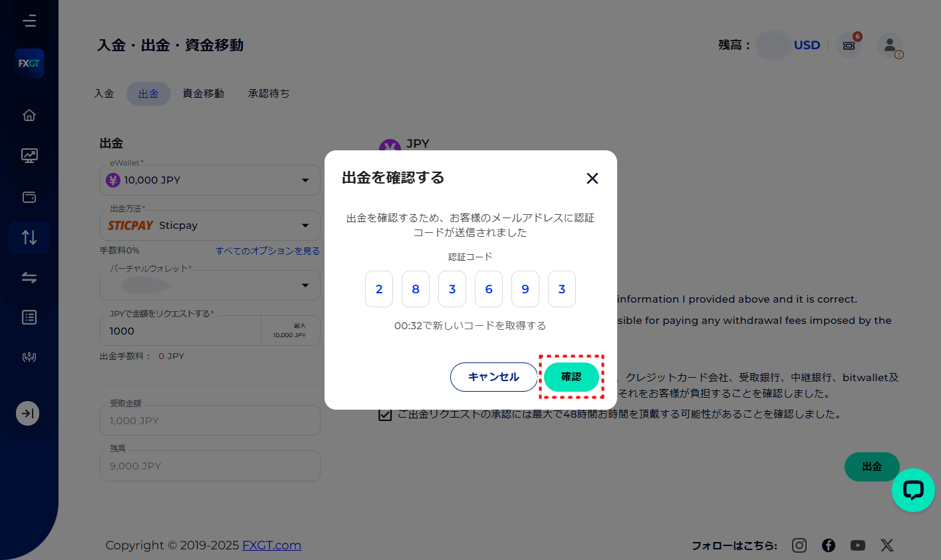Expand the バーチャルウォレット dropdown

pos(210,285)
